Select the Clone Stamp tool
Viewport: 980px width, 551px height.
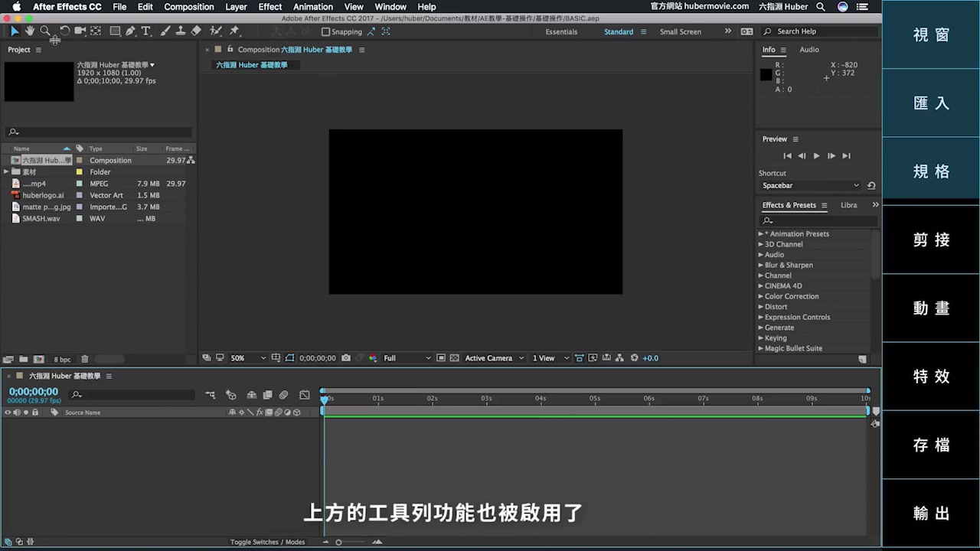pos(181,31)
